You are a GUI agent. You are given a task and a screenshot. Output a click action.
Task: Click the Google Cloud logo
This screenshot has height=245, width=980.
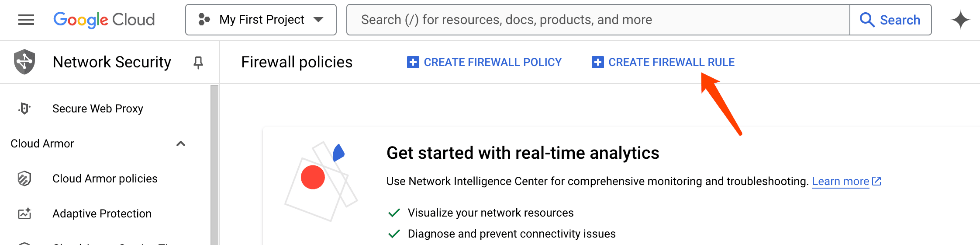[104, 20]
